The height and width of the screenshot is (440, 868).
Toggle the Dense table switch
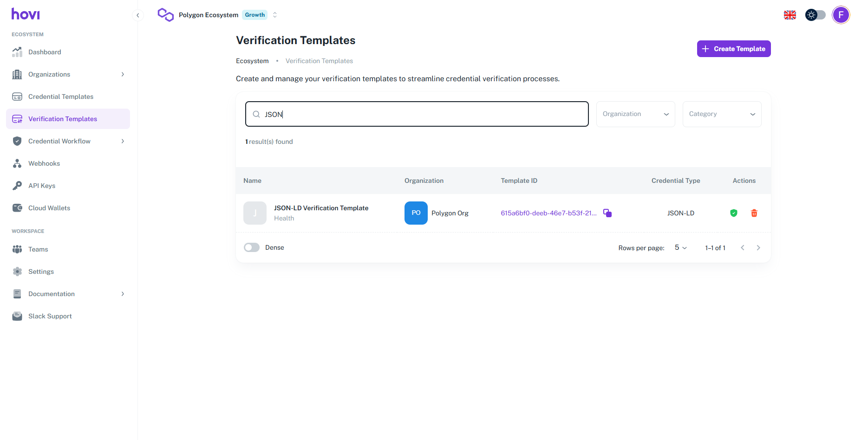252,247
